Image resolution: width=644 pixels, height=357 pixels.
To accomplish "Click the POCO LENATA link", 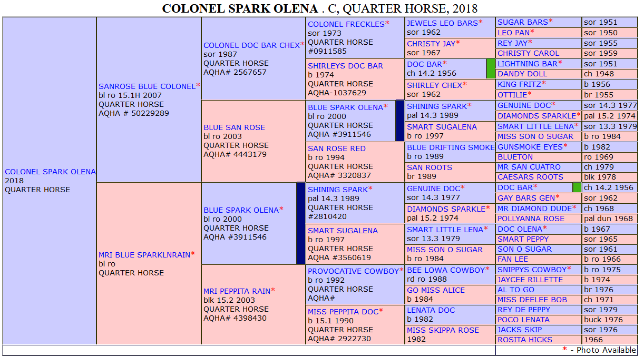I will [523, 320].
